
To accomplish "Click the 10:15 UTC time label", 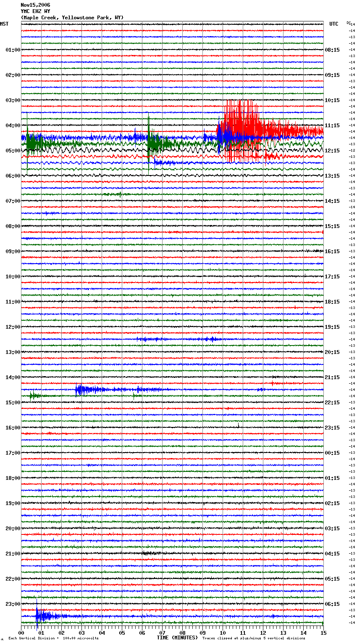I will click(x=332, y=100).
